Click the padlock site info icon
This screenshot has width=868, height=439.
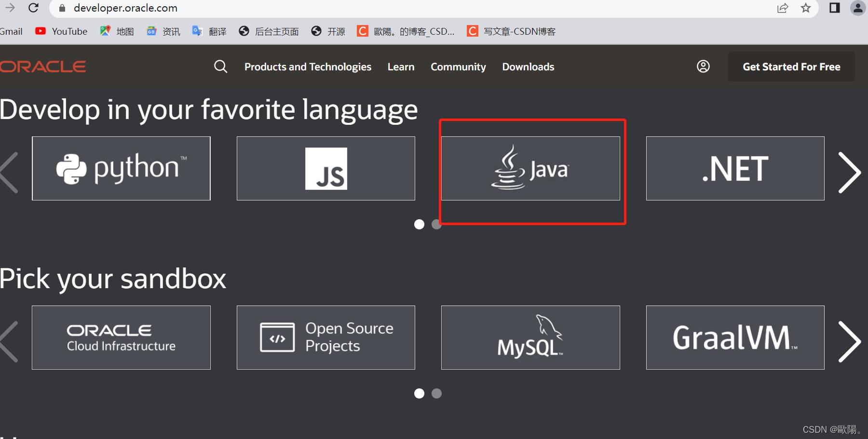[62, 8]
